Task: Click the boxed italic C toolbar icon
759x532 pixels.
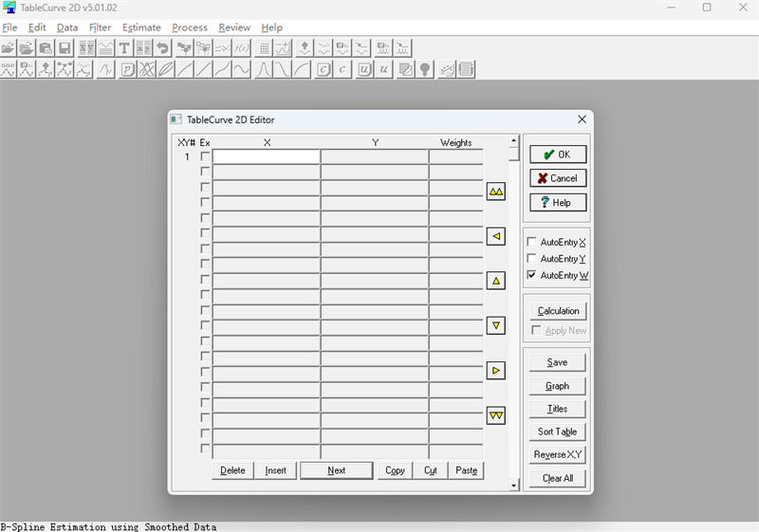Action: point(324,69)
